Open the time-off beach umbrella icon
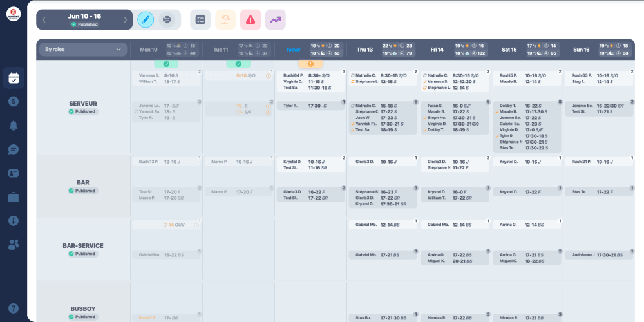 [x=225, y=20]
